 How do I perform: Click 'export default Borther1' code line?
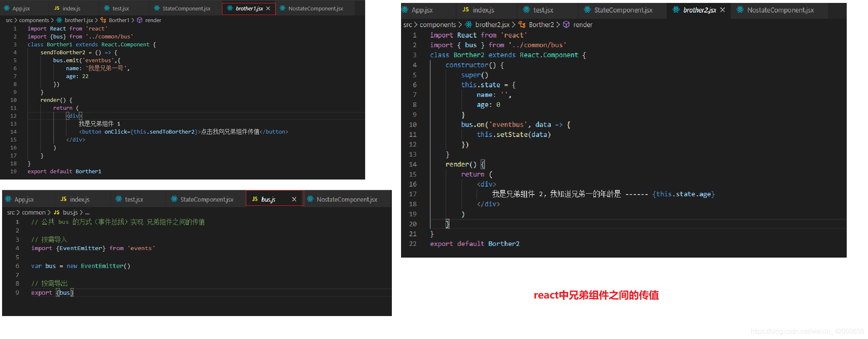pos(64,171)
